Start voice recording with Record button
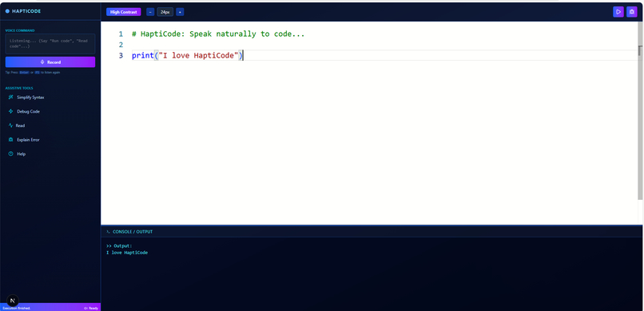 point(50,62)
